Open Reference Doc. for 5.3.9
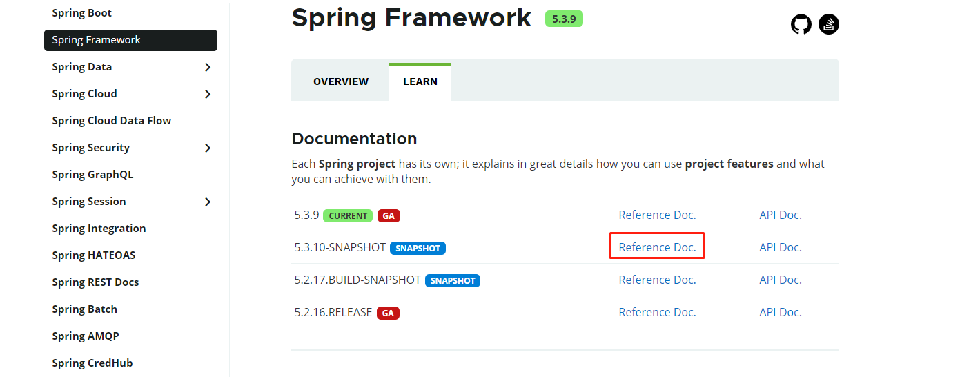This screenshot has height=377, width=980. tap(657, 215)
